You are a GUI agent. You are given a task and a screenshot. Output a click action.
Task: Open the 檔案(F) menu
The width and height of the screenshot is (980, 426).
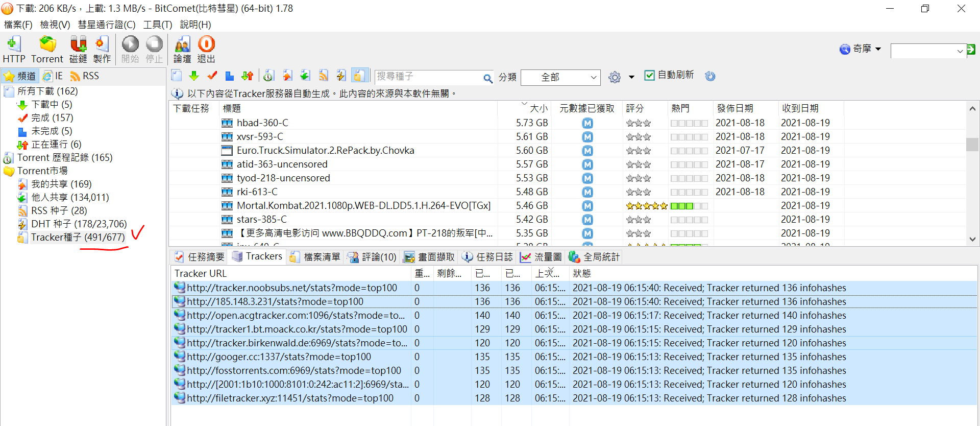(x=18, y=25)
